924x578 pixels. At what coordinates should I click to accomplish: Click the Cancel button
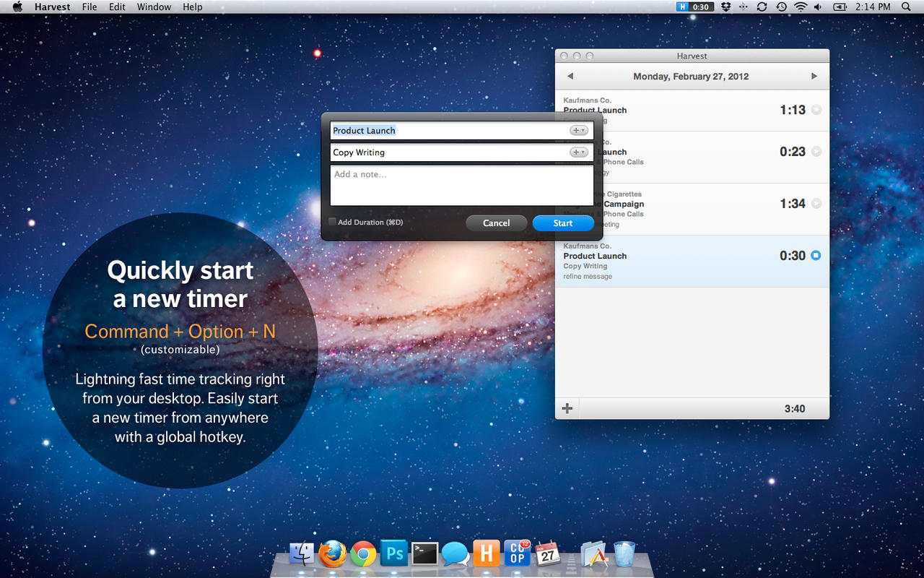pos(496,223)
